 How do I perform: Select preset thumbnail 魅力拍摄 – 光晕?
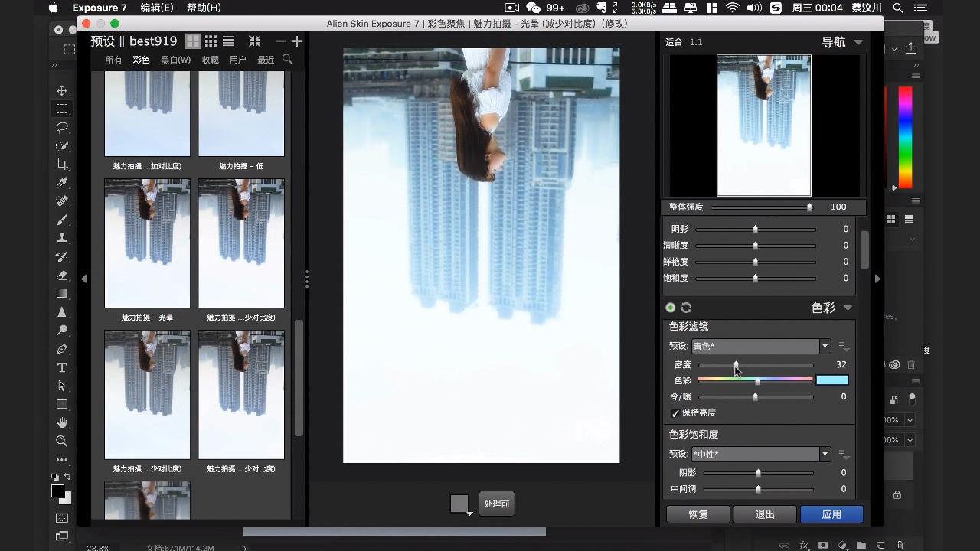click(x=147, y=243)
